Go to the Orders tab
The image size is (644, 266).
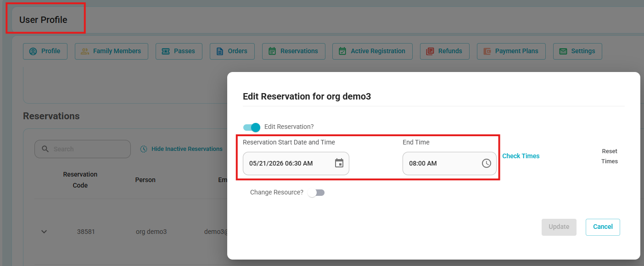click(232, 51)
